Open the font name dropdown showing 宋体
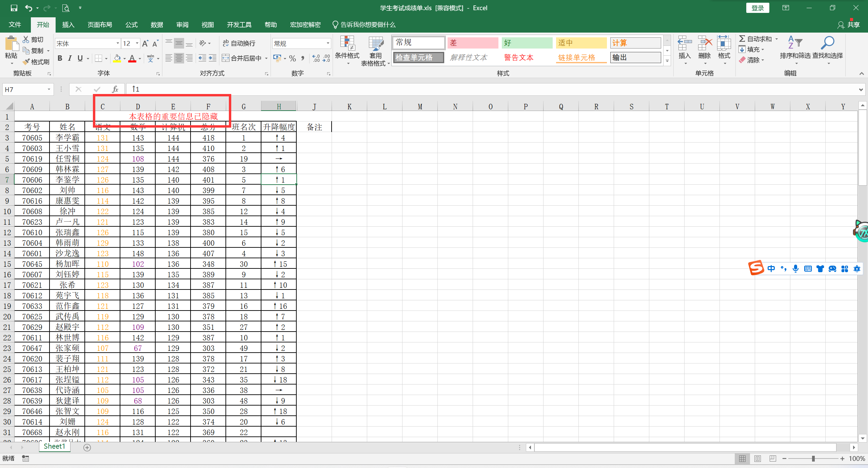This screenshot has width=868, height=468. [x=118, y=43]
